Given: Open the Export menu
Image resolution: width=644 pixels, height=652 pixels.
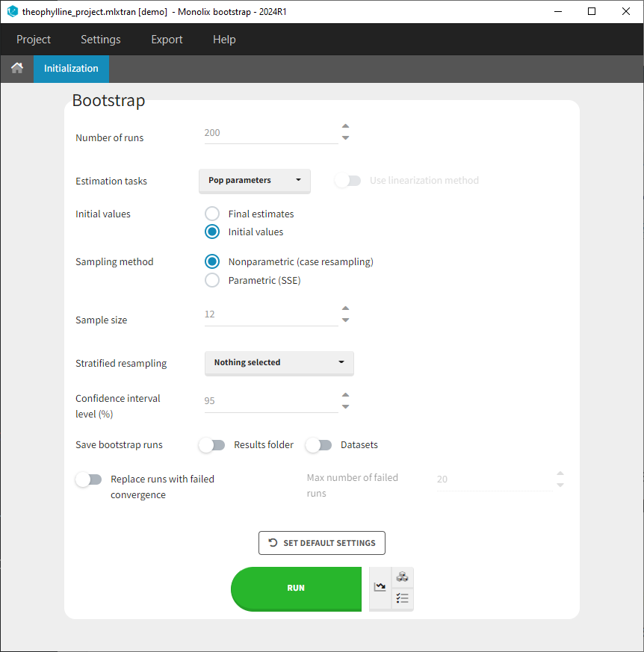Looking at the screenshot, I should [x=167, y=40].
